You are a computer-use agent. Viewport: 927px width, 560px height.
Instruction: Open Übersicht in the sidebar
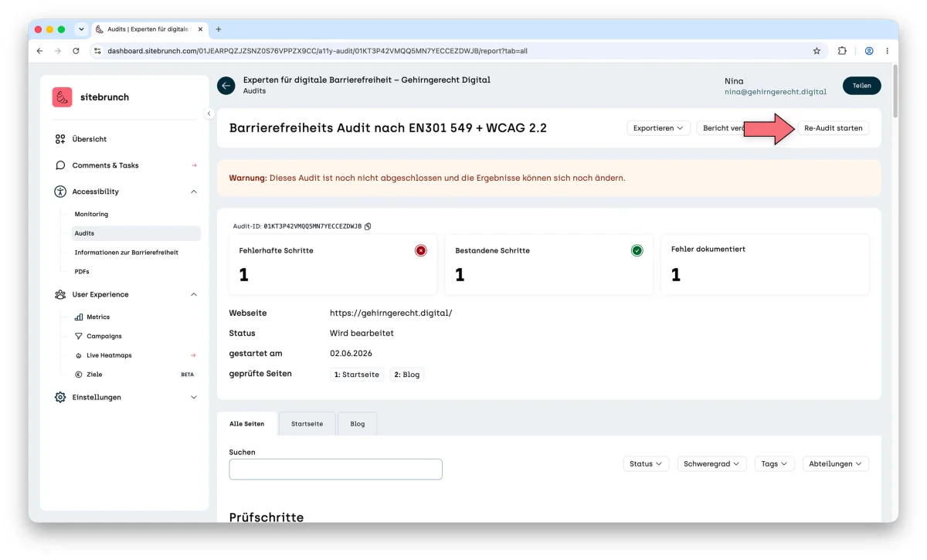click(90, 139)
